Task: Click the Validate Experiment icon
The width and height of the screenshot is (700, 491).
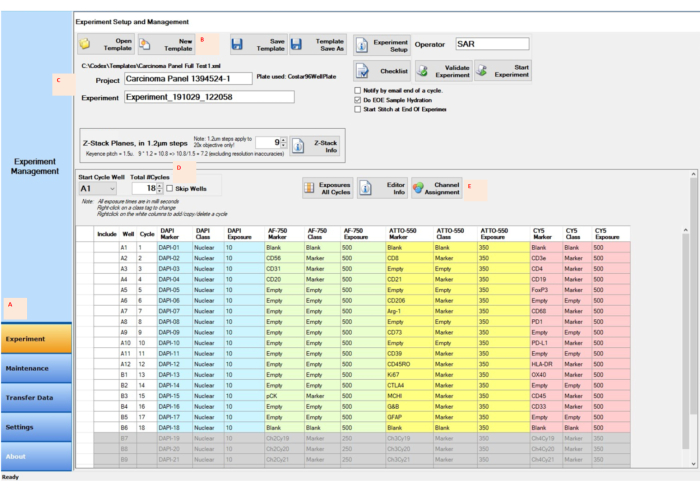Action: click(x=422, y=71)
